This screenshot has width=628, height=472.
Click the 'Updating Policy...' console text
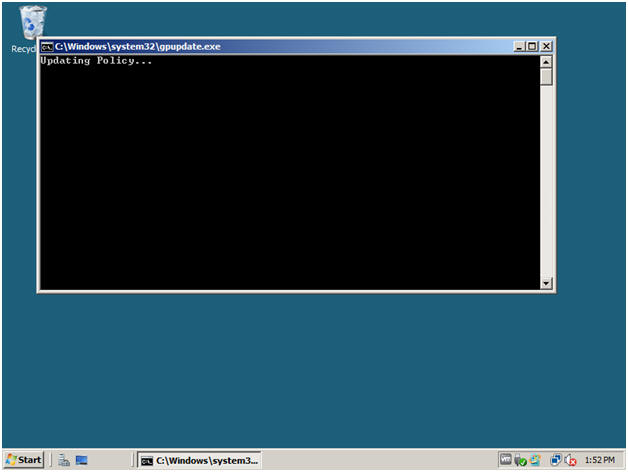[x=96, y=61]
